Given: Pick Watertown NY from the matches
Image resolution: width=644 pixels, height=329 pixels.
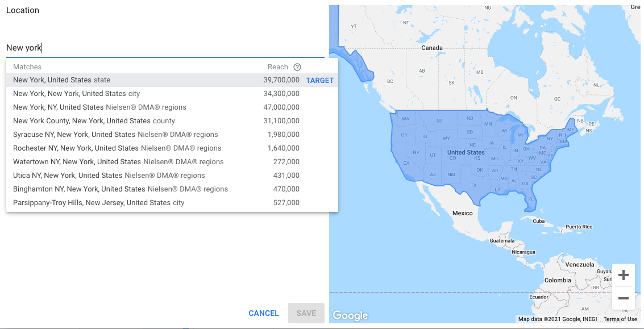Looking at the screenshot, I should coord(118,162).
